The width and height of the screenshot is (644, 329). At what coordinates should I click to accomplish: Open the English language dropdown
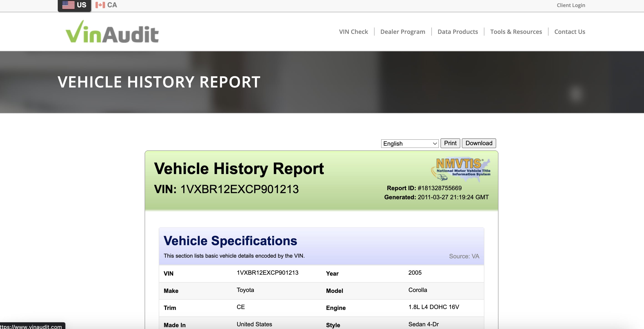[x=410, y=143]
